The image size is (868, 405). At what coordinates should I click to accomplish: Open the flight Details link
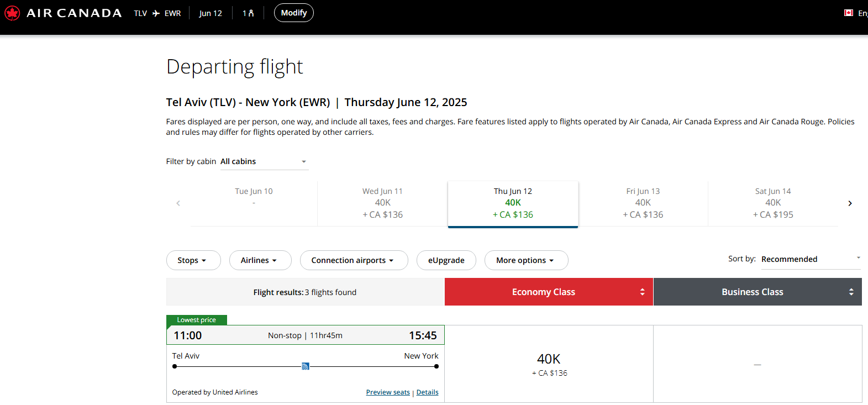[x=427, y=392]
